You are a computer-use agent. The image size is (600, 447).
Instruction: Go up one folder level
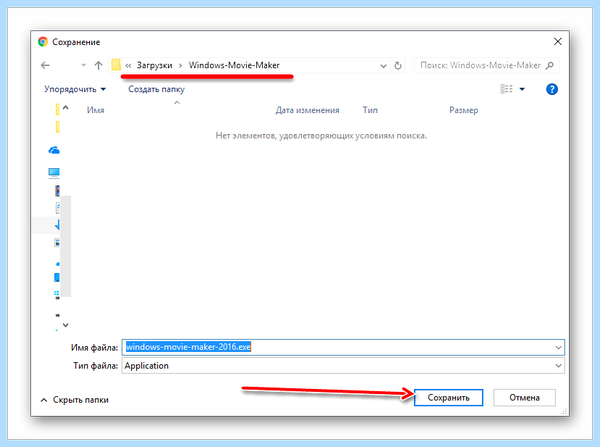tap(98, 65)
